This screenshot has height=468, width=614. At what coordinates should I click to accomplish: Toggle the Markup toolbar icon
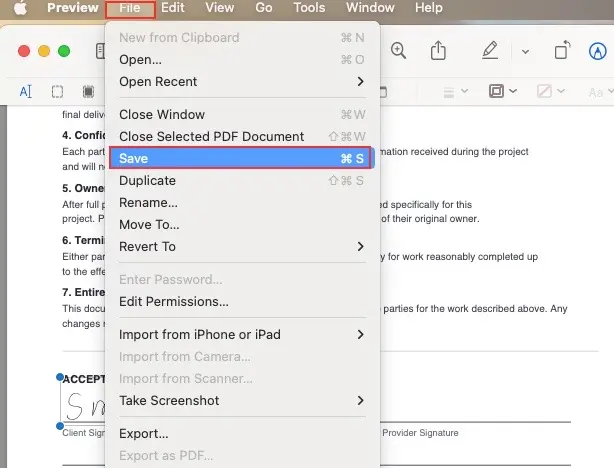(x=598, y=51)
